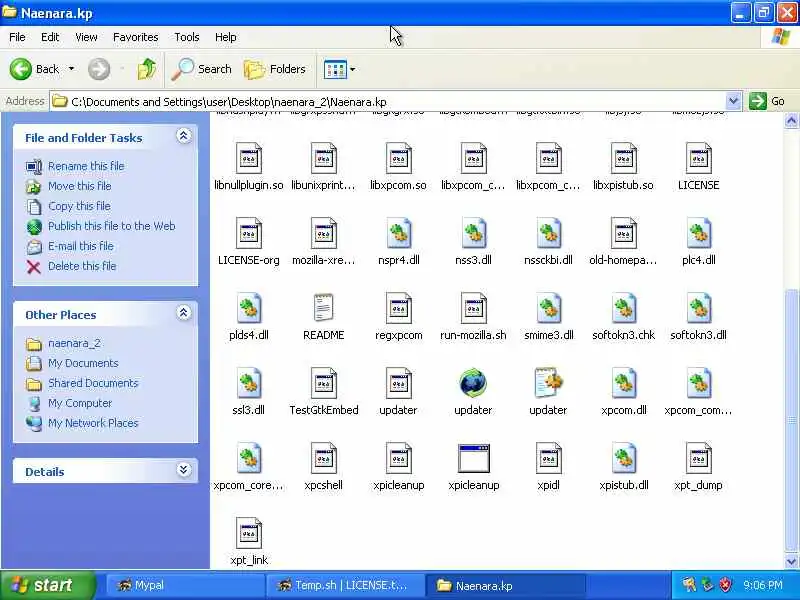Image resolution: width=800 pixels, height=600 pixels.
Task: Collapse the File and Folder Tasks panel
Action: (184, 136)
